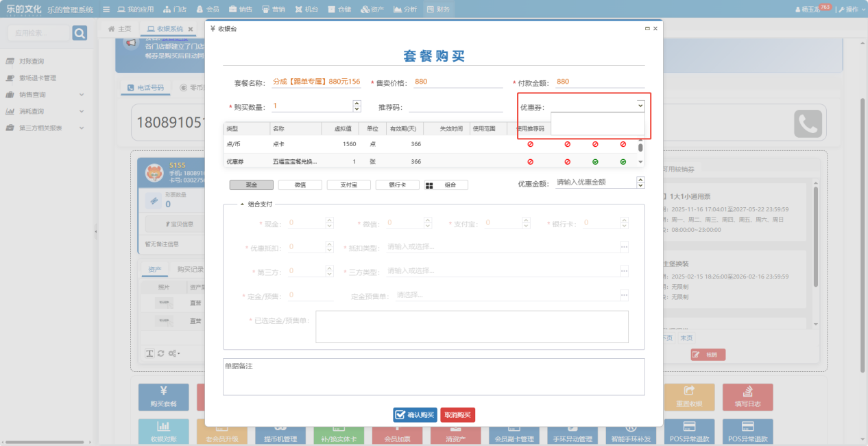Click the 填写日志 icon tile
Image resolution: width=868 pixels, height=446 pixels.
click(x=746, y=396)
